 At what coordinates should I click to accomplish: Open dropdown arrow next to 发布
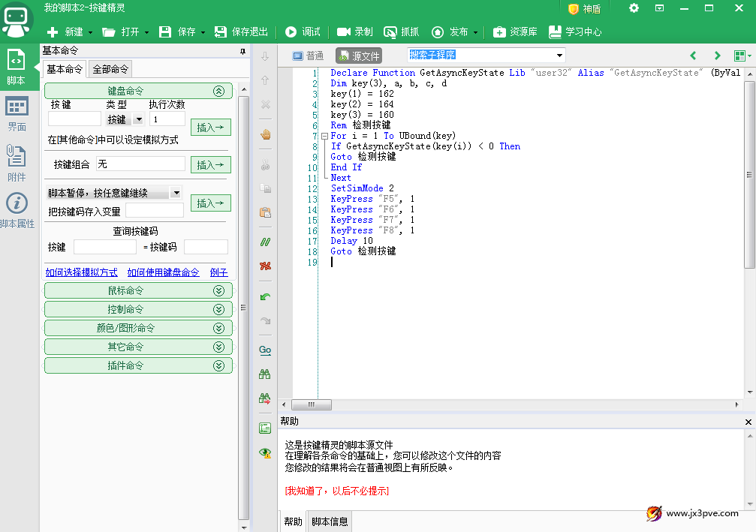(475, 32)
